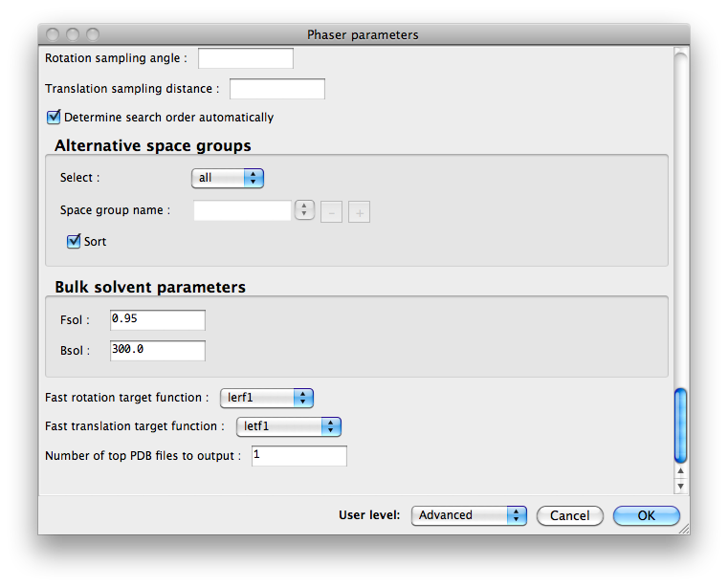Click the blue vertical scrollbar thumb
This screenshot has width=728, height=587.
[680, 424]
